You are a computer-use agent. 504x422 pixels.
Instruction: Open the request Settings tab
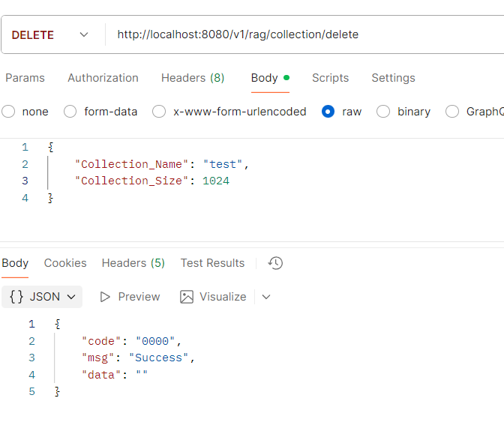click(393, 78)
